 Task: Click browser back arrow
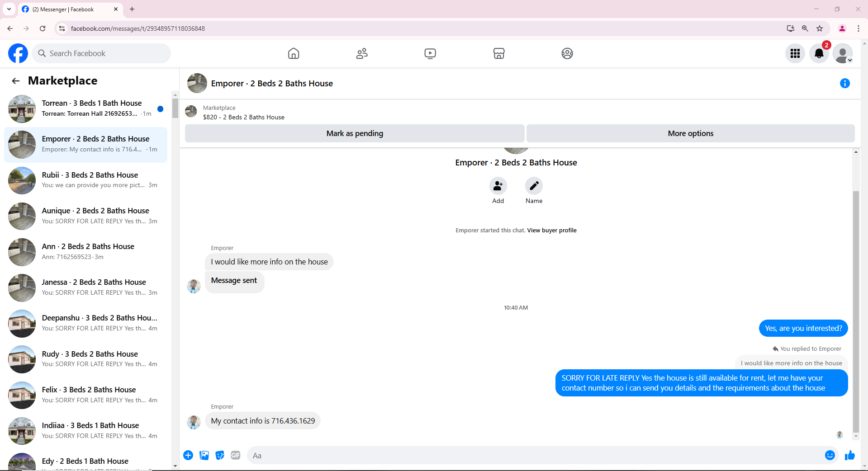tap(10, 28)
